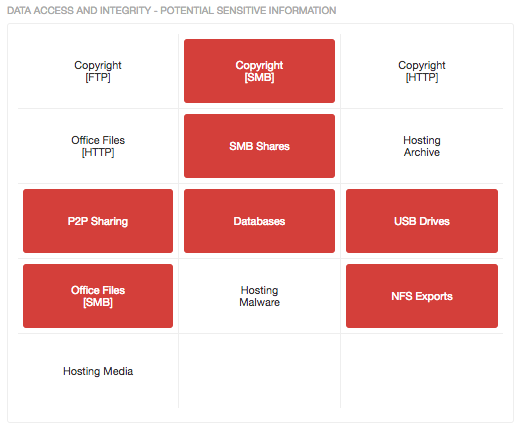517x428 pixels.
Task: Select the red NFS Exports tile
Action: tap(422, 296)
